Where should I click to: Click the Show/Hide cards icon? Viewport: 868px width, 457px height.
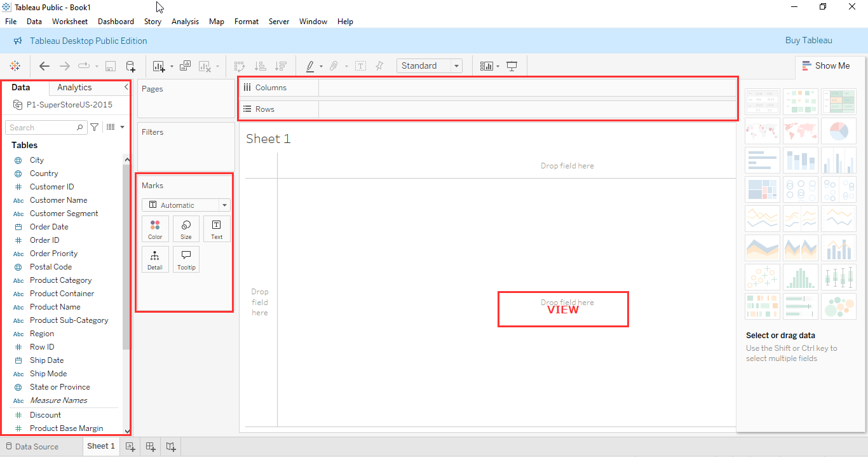pyautogui.click(x=487, y=65)
